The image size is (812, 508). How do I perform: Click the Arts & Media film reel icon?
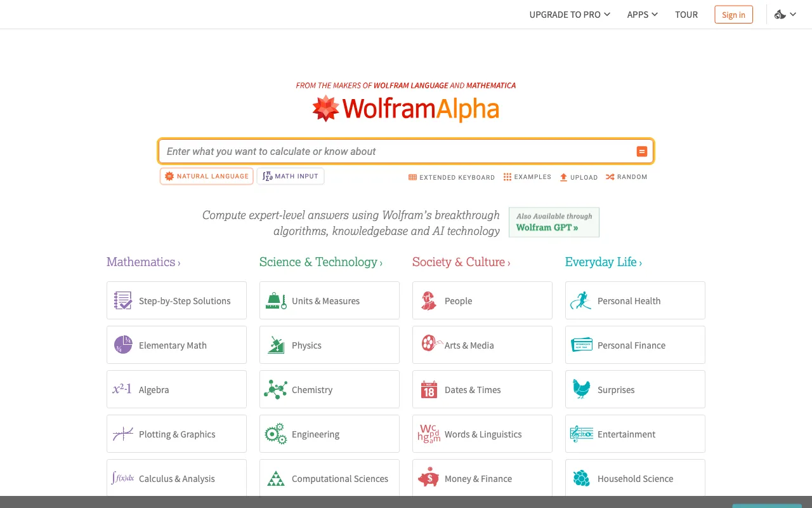(x=431, y=344)
